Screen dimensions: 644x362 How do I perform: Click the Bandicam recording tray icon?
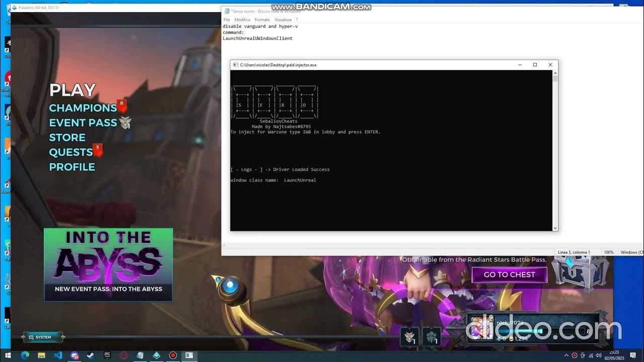tap(575, 355)
